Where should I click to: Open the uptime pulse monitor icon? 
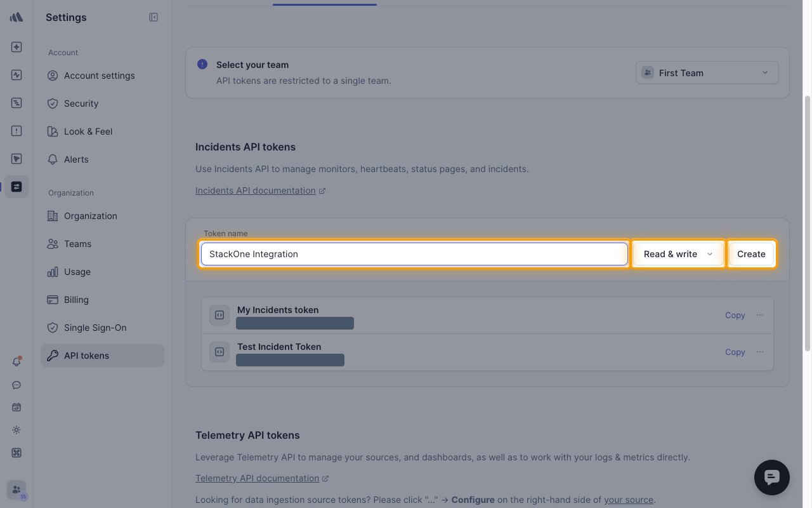click(x=16, y=75)
